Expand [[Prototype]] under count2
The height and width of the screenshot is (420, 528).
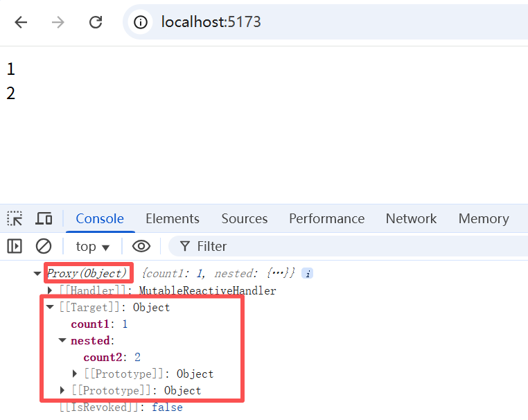(x=75, y=373)
